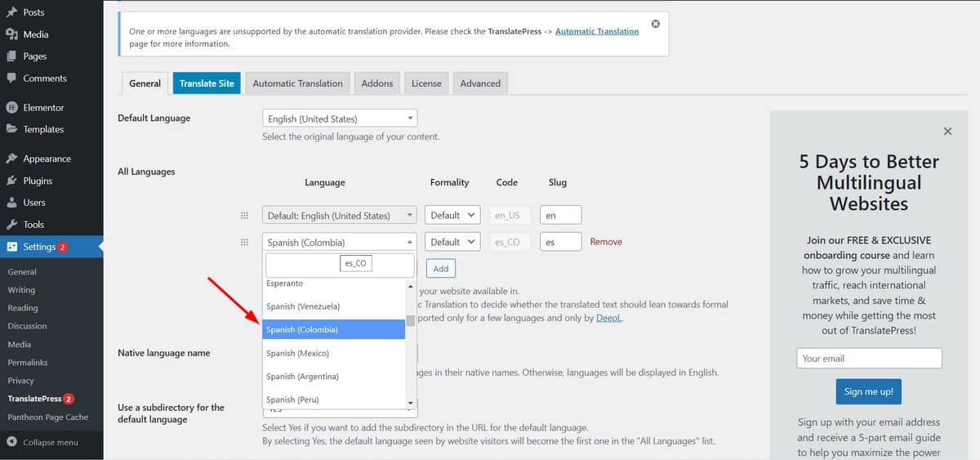This screenshot has height=460, width=980.
Task: Click the Settings sliders icon
Action: pos(11,247)
